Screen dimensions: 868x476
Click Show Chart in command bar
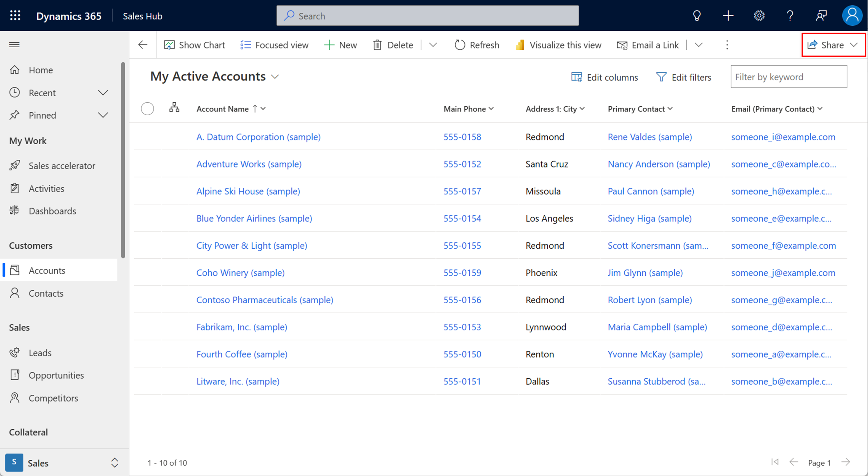(195, 45)
